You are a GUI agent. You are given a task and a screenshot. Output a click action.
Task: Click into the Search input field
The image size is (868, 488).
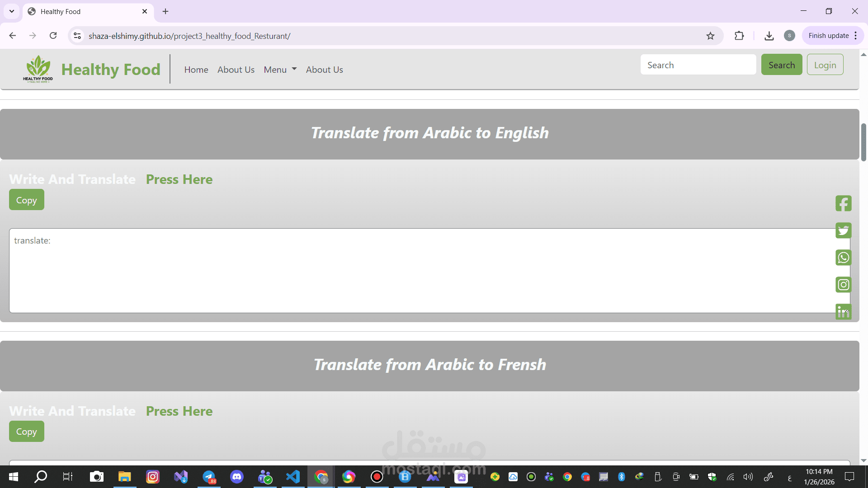pyautogui.click(x=698, y=65)
